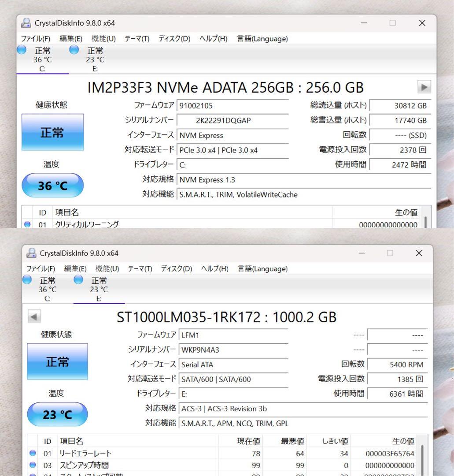Select C: drive tab in top window
Image resolution: width=454 pixels, height=476 pixels.
(x=42, y=59)
